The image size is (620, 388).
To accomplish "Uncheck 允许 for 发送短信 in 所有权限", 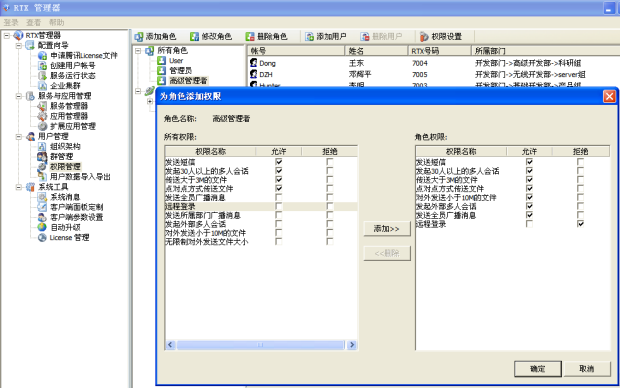I will (279, 162).
